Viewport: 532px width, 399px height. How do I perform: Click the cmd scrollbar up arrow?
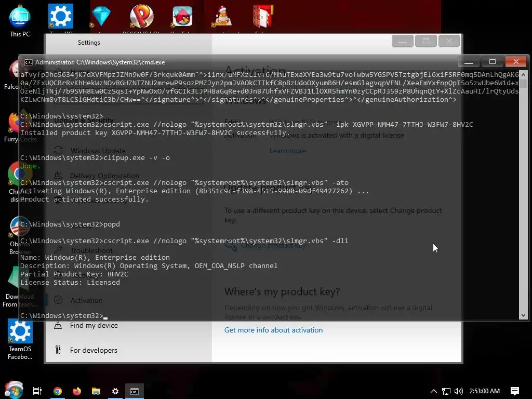click(523, 75)
